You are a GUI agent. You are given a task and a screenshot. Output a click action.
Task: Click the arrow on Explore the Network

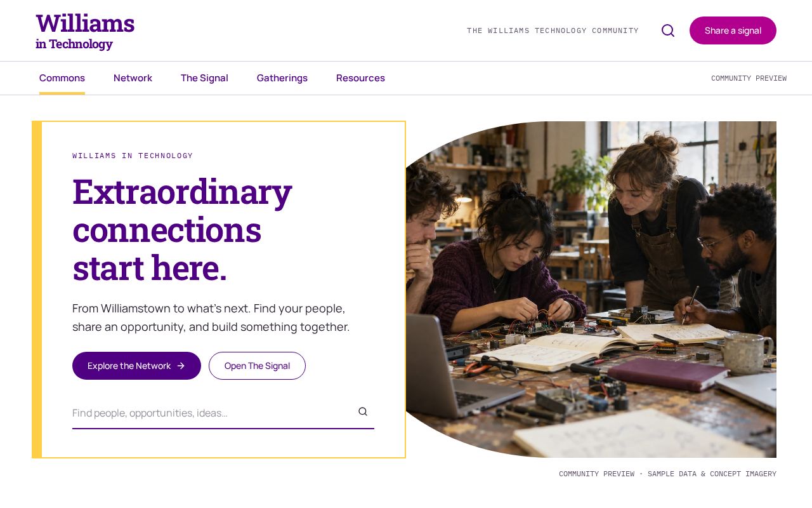tap(181, 366)
